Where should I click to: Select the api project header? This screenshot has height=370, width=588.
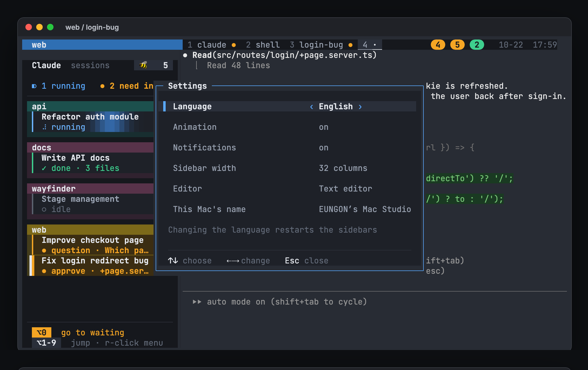pos(90,106)
